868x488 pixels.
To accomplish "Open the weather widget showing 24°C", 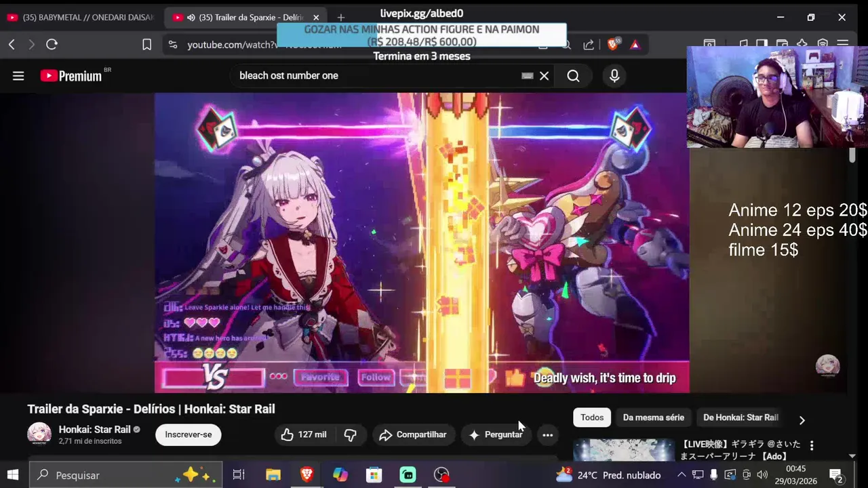I will point(608,475).
